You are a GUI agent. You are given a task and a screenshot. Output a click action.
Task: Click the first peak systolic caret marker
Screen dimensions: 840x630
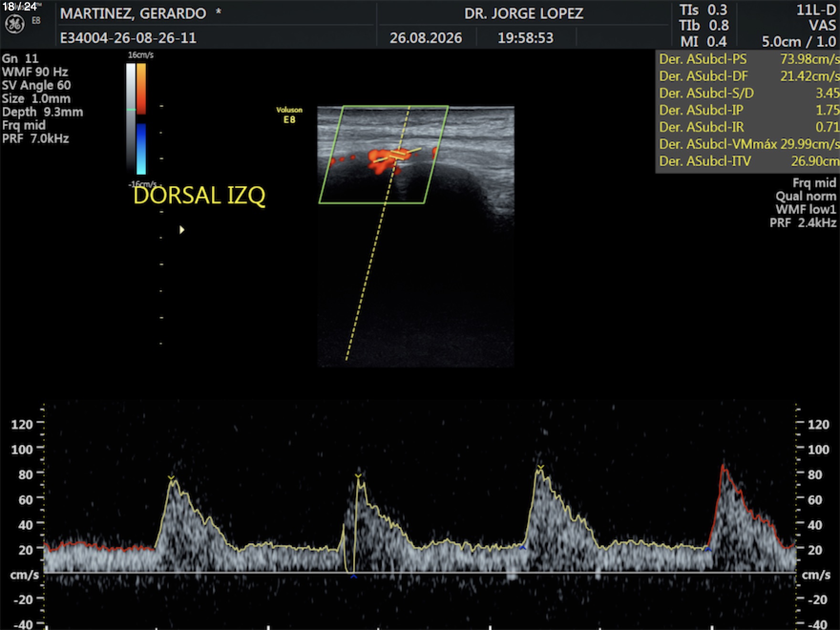click(x=171, y=478)
